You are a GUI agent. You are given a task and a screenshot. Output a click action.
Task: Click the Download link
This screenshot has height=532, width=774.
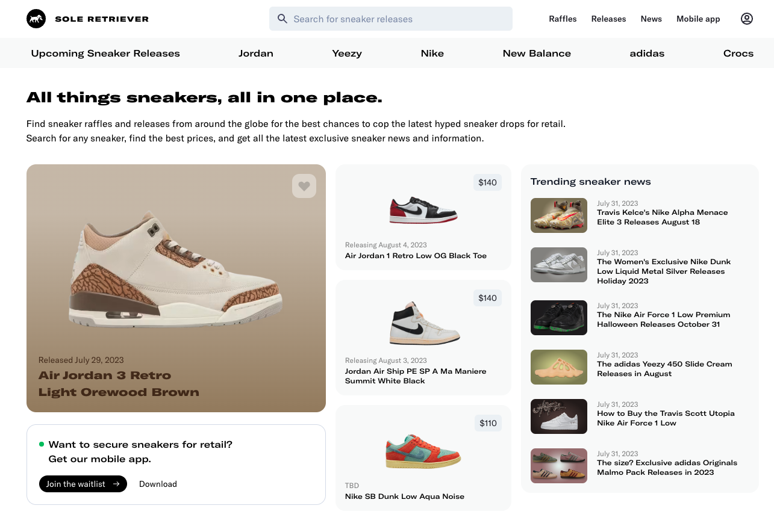point(158,484)
